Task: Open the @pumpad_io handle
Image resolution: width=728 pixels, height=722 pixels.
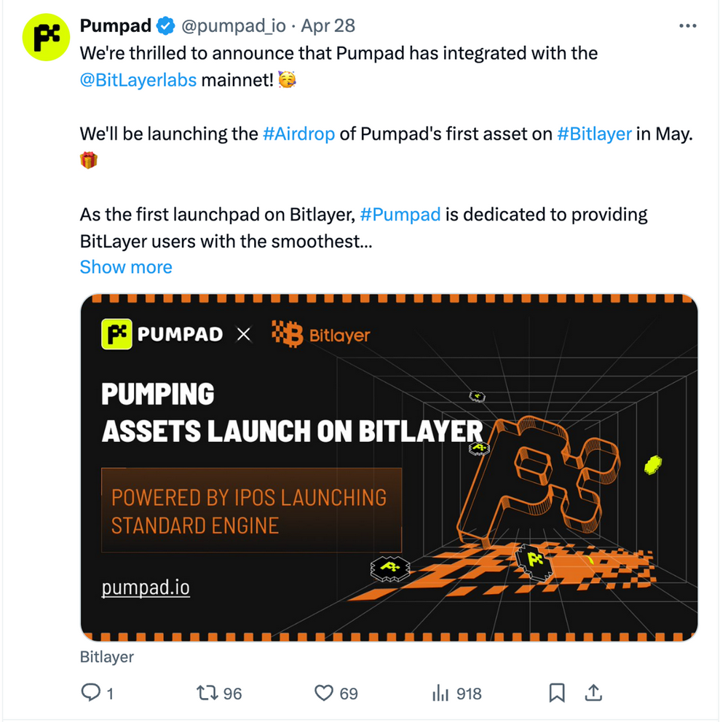Action: [233, 26]
